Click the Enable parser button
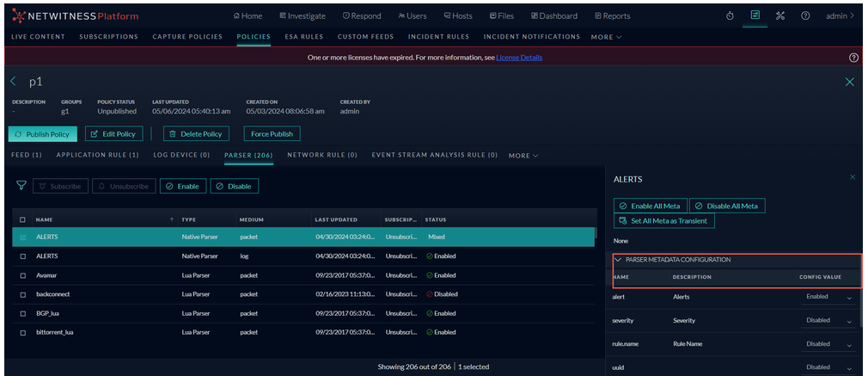The height and width of the screenshot is (376, 868). pyautogui.click(x=183, y=187)
